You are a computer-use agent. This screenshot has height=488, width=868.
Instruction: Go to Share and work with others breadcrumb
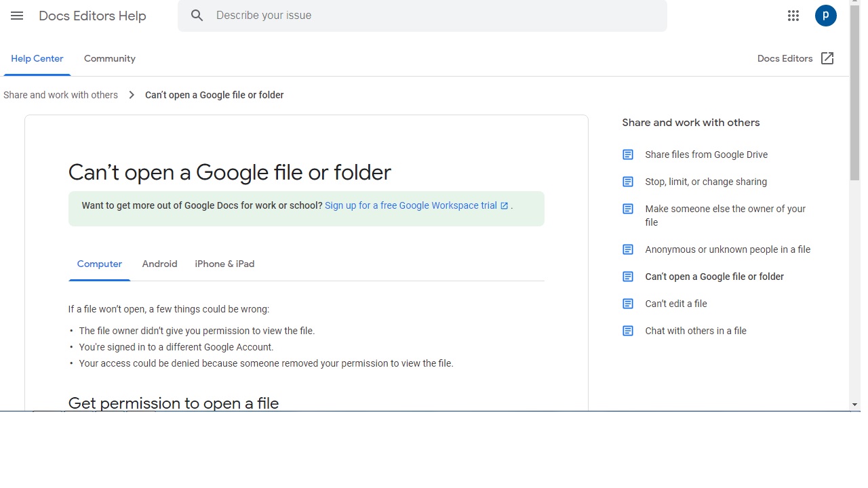pos(60,95)
